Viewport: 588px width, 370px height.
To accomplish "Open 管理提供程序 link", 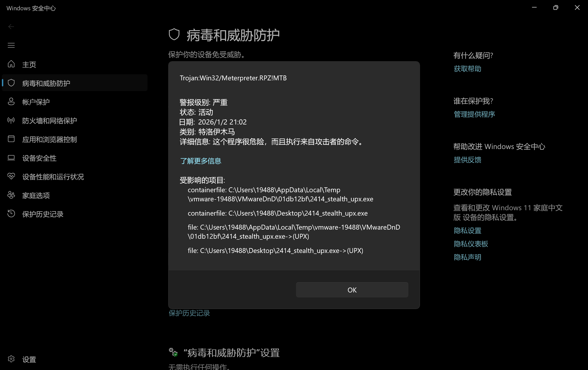I will pyautogui.click(x=474, y=114).
